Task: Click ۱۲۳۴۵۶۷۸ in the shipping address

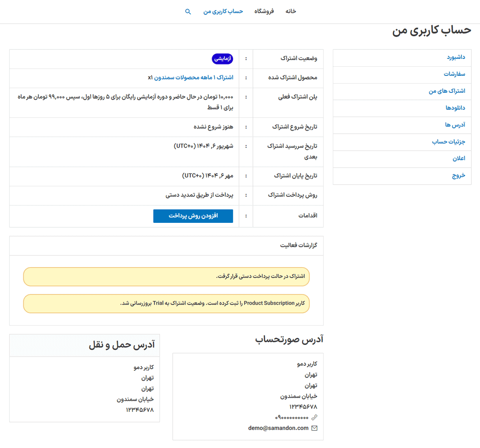Action: click(x=140, y=410)
